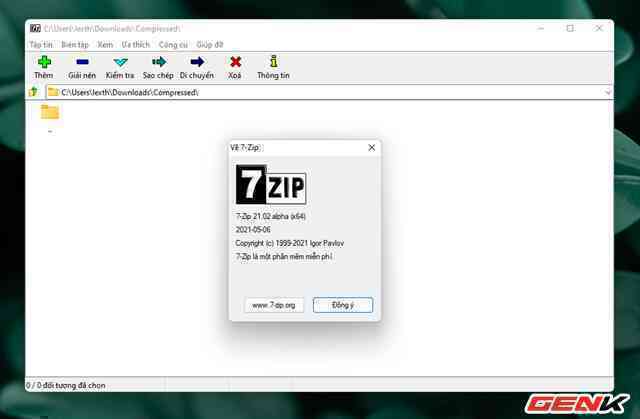This screenshot has height=419, width=640.
Task: Select the Kiểm tra check icon
Action: [120, 62]
